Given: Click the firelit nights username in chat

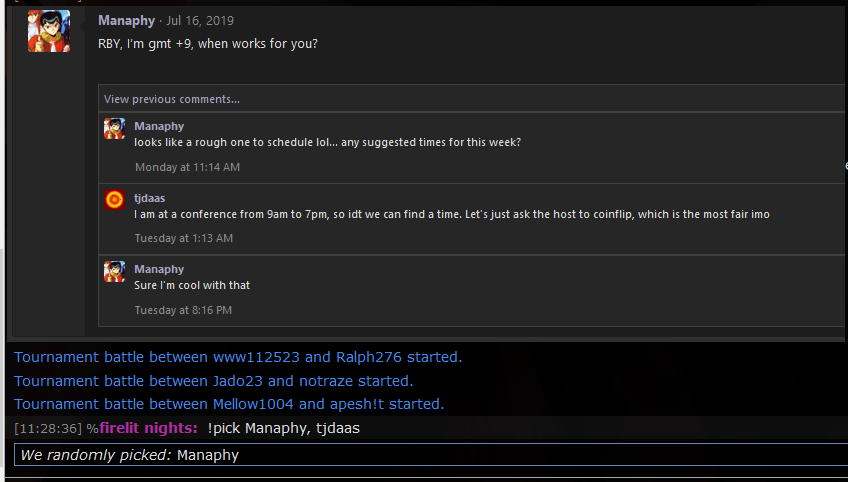Looking at the screenshot, I should pos(148,428).
